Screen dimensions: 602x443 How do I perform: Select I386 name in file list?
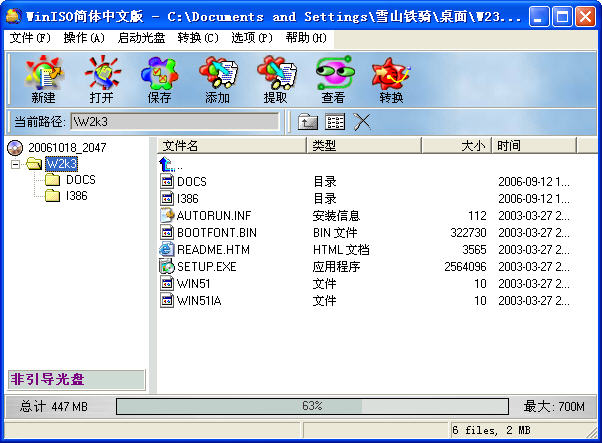coord(187,198)
